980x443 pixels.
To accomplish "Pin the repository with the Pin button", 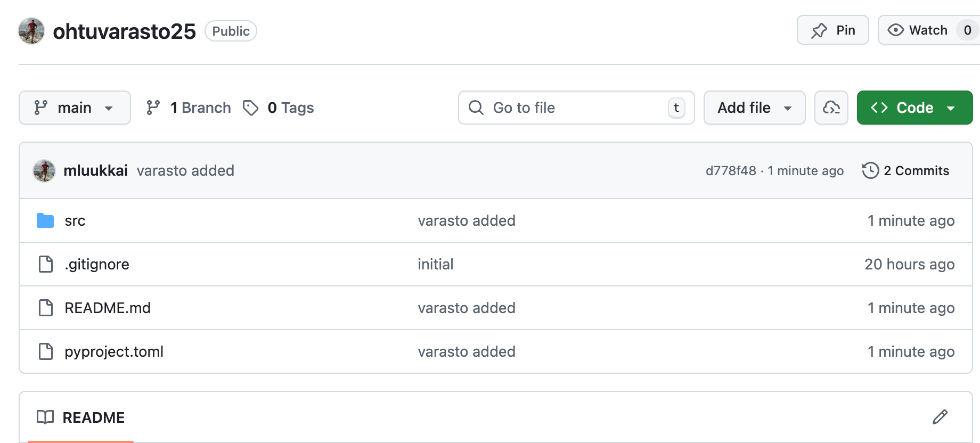I will click(x=832, y=30).
